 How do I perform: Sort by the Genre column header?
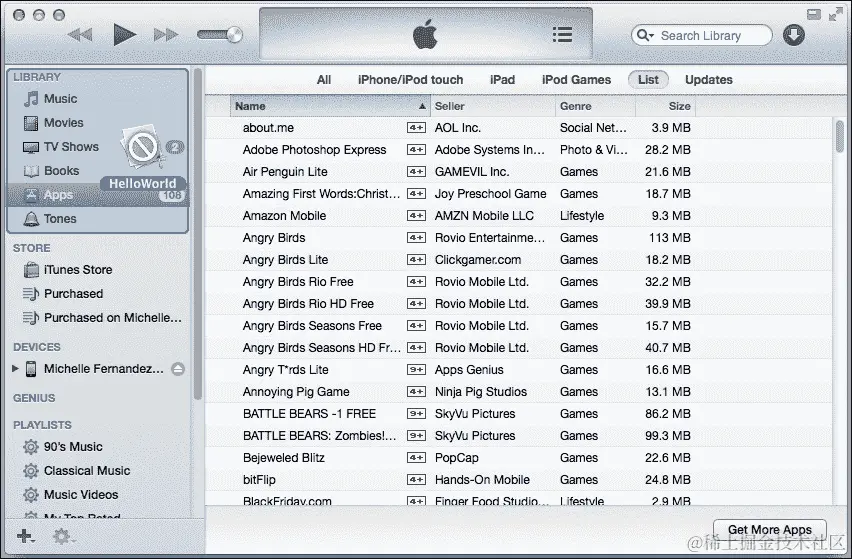click(x=596, y=106)
